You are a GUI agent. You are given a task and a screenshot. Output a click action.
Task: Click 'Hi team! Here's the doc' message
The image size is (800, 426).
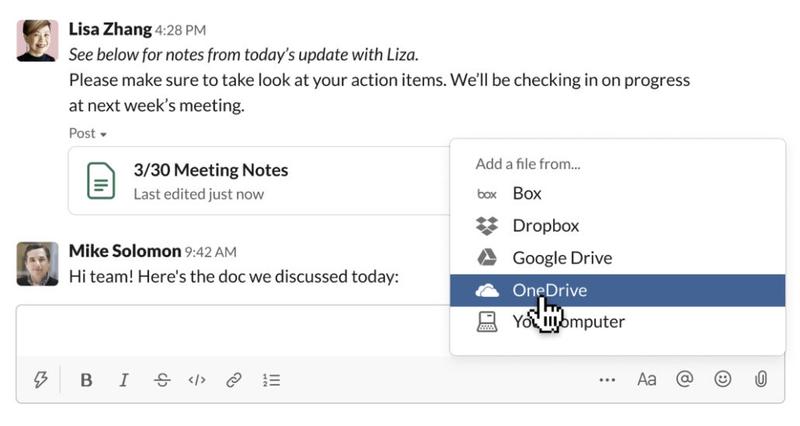tap(234, 277)
